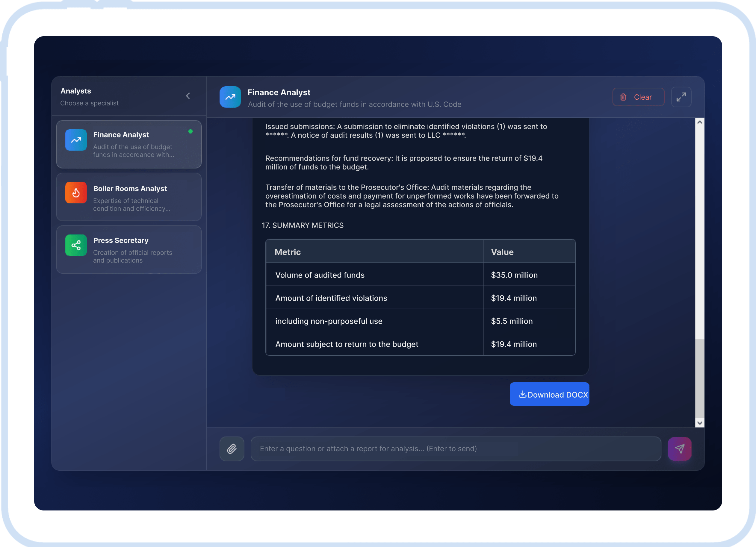Click the Boiler Rooms flame icon
Viewport: 756px width, 547px height.
click(x=76, y=193)
